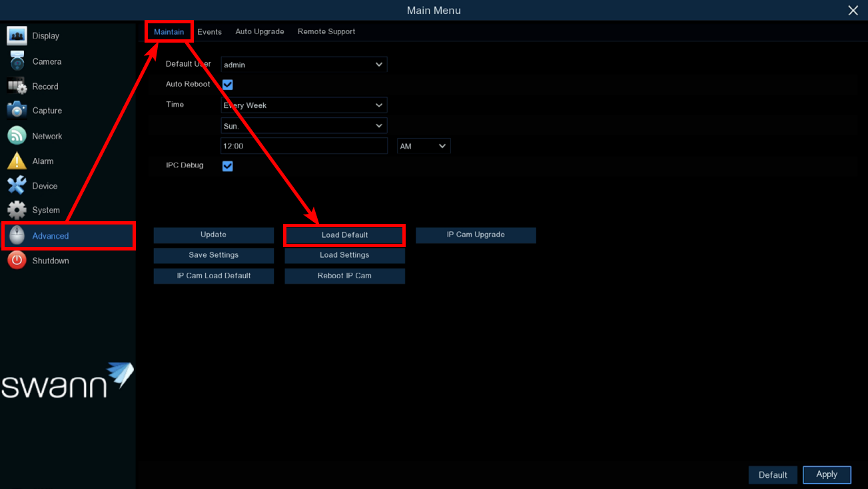Uncheck the IPC Debug checkbox
The image size is (868, 489).
228,166
